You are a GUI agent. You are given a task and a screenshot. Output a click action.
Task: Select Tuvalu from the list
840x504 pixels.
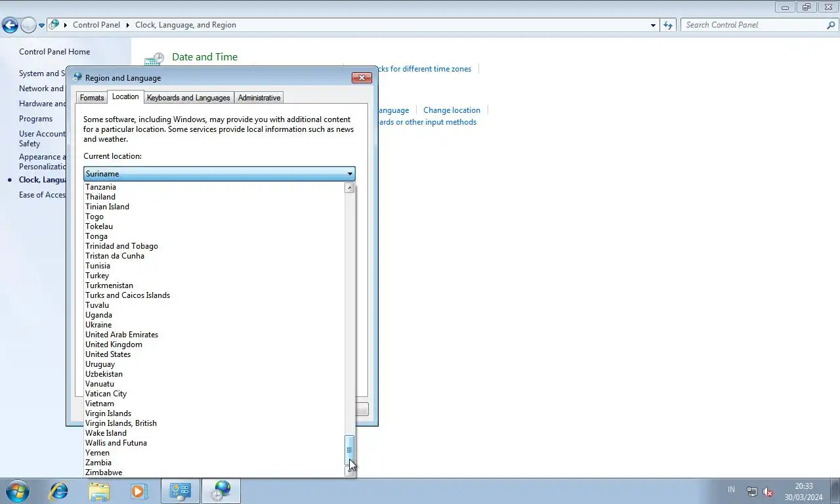[x=215, y=305]
